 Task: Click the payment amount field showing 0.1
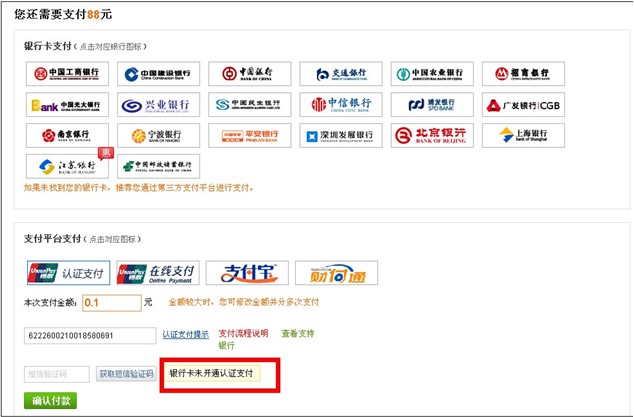(110, 302)
